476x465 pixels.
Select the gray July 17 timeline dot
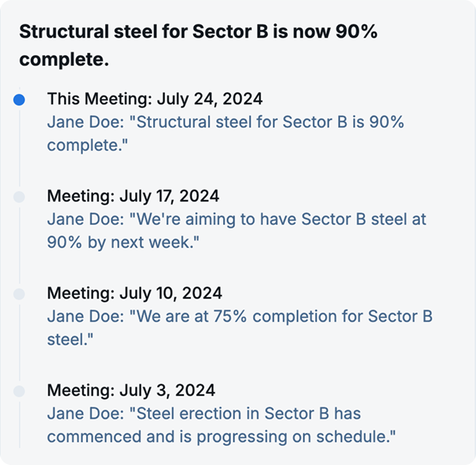(x=19, y=197)
